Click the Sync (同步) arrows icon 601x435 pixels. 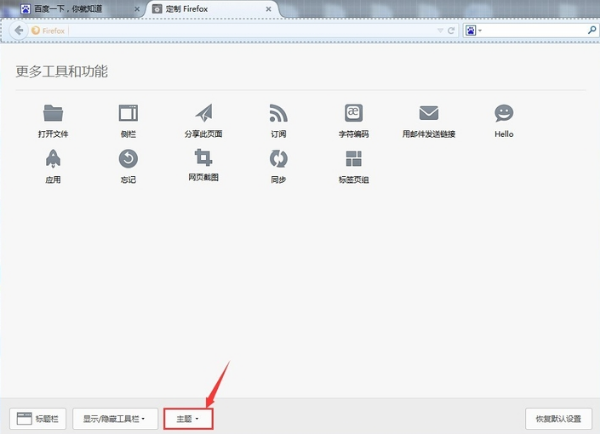coord(279,159)
